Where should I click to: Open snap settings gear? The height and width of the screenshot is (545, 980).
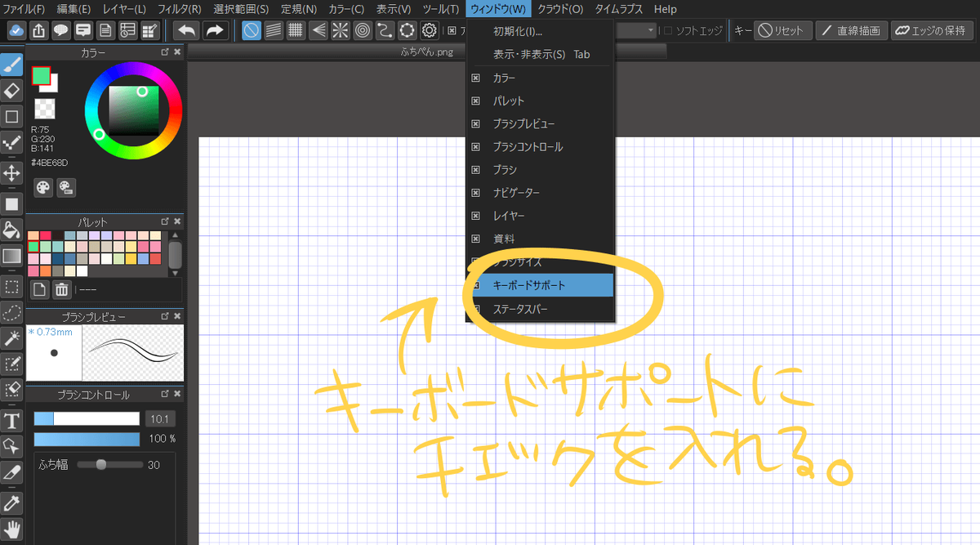tap(429, 31)
